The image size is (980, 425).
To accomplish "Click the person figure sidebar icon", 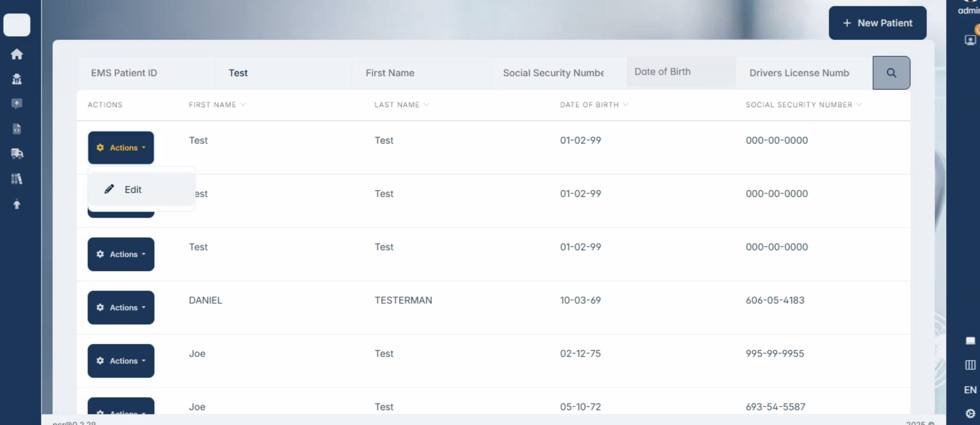I will pyautogui.click(x=17, y=204).
